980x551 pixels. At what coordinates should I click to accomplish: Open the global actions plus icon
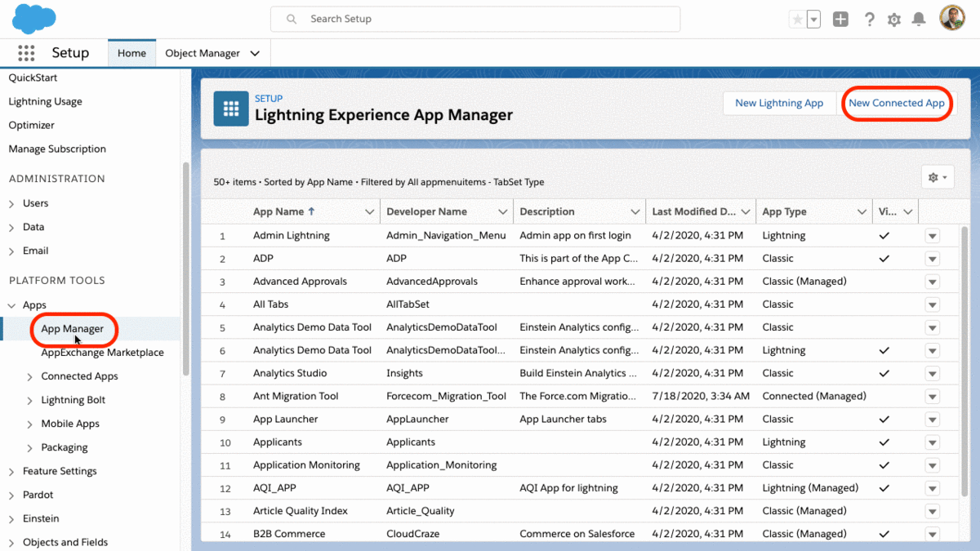click(840, 20)
